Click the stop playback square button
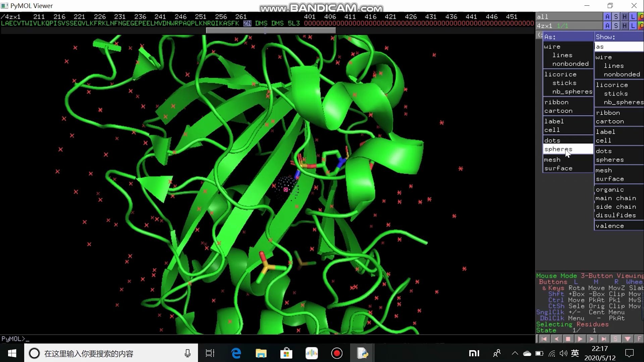 tap(568, 339)
